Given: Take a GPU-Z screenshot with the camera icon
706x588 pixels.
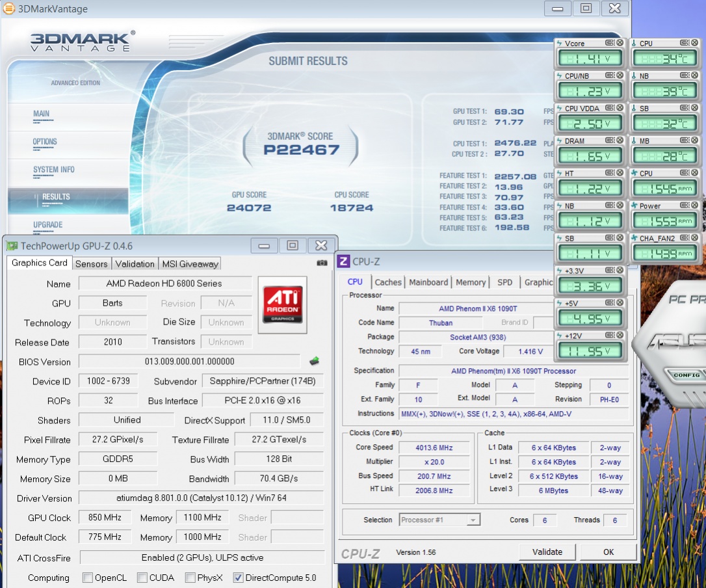Looking at the screenshot, I should click(322, 263).
